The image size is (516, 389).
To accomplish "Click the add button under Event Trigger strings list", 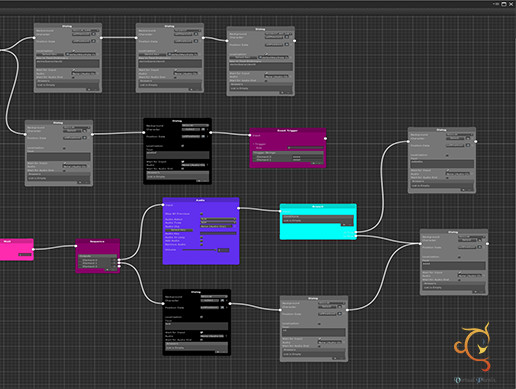I will pos(313,163).
